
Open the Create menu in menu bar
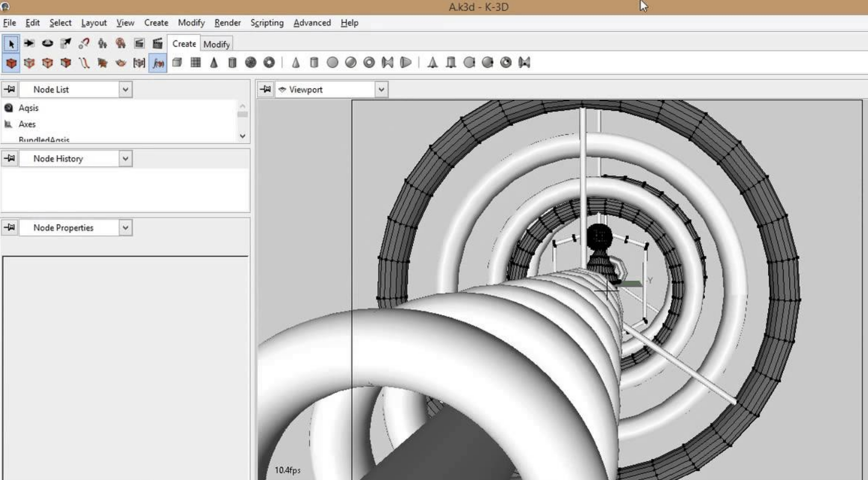tap(156, 23)
